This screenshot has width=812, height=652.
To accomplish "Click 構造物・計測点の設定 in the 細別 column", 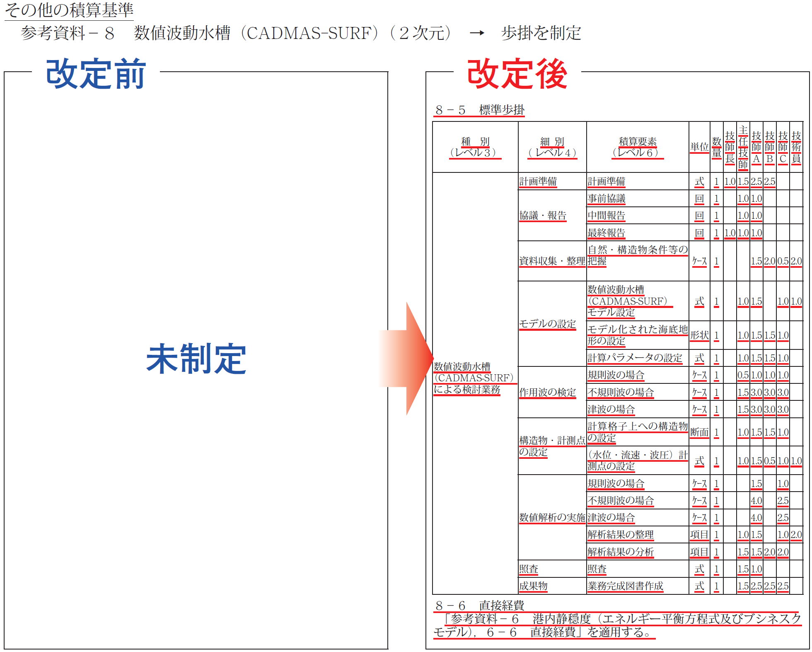I will click(x=552, y=446).
